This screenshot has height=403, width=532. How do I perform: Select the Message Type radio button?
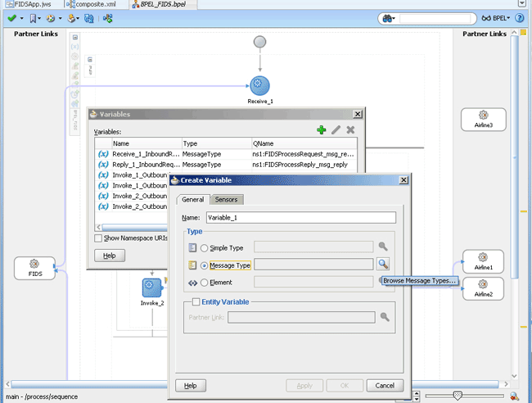point(204,265)
